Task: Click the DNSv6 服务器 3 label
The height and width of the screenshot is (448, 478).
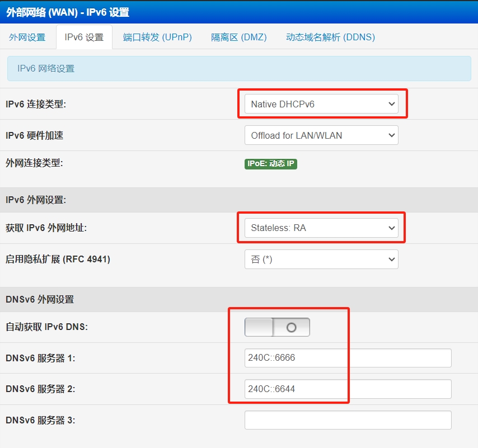Action: click(x=40, y=420)
